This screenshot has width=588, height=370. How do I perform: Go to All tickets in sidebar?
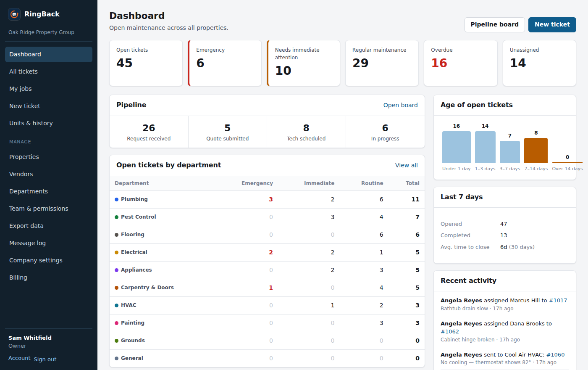[49, 71]
